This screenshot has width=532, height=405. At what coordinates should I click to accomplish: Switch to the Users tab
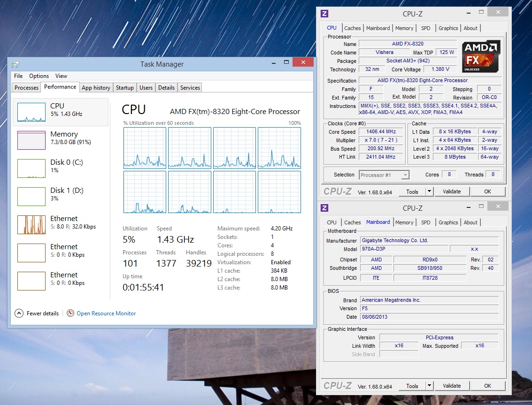(146, 87)
